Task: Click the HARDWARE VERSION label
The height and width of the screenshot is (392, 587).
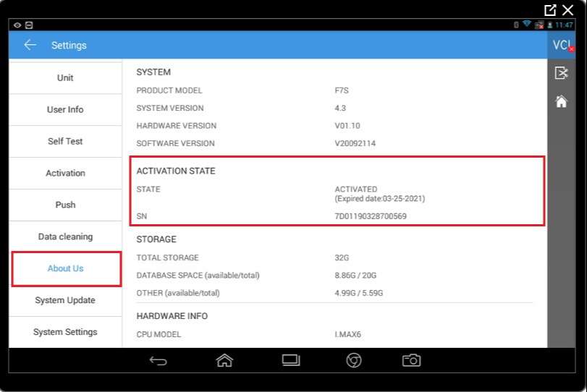Action: coord(177,126)
